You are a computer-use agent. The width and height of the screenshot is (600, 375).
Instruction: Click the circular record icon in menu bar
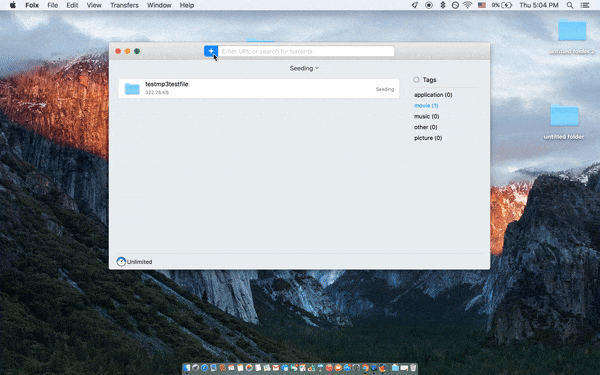point(429,5)
